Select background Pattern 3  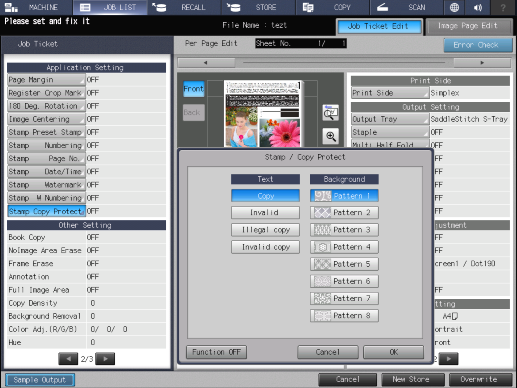pyautogui.click(x=344, y=230)
